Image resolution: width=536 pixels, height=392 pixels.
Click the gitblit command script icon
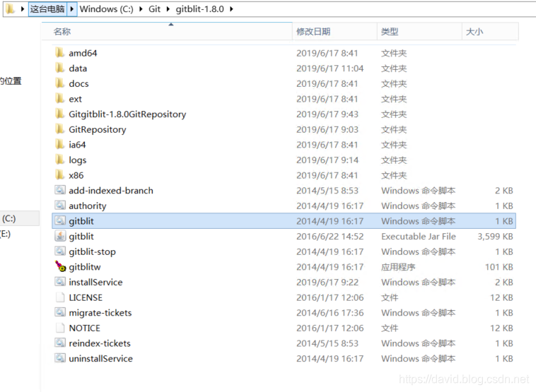point(60,220)
